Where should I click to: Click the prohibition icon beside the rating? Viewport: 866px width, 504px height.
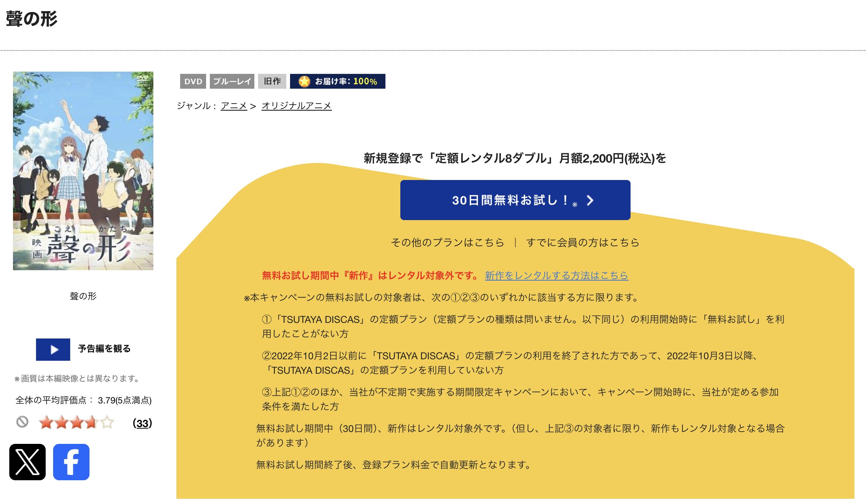23,422
